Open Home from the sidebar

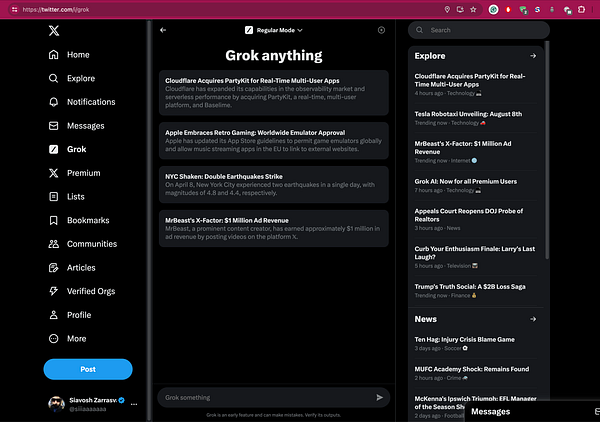tap(69, 55)
